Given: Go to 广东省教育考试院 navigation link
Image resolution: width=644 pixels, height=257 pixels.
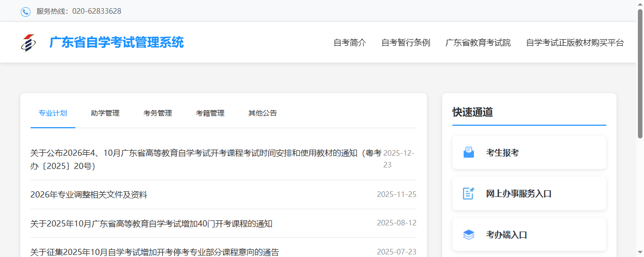Looking at the screenshot, I should pyautogui.click(x=478, y=43).
